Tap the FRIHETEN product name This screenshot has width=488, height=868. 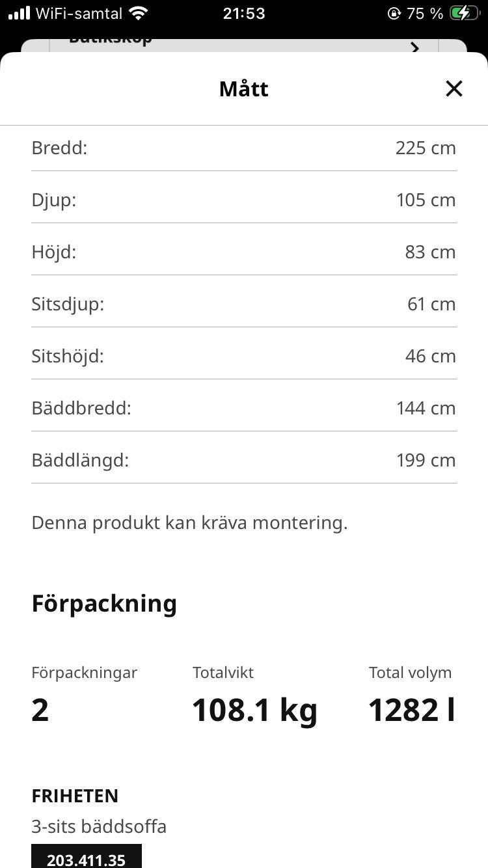point(75,796)
